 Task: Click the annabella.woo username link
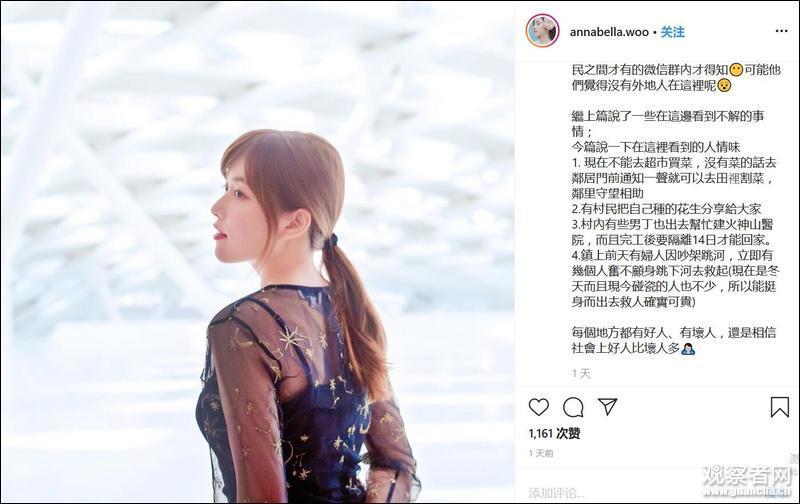[609, 32]
